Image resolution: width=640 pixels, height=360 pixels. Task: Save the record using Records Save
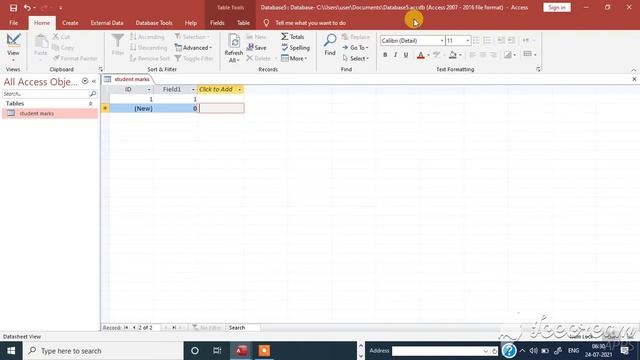point(256,48)
